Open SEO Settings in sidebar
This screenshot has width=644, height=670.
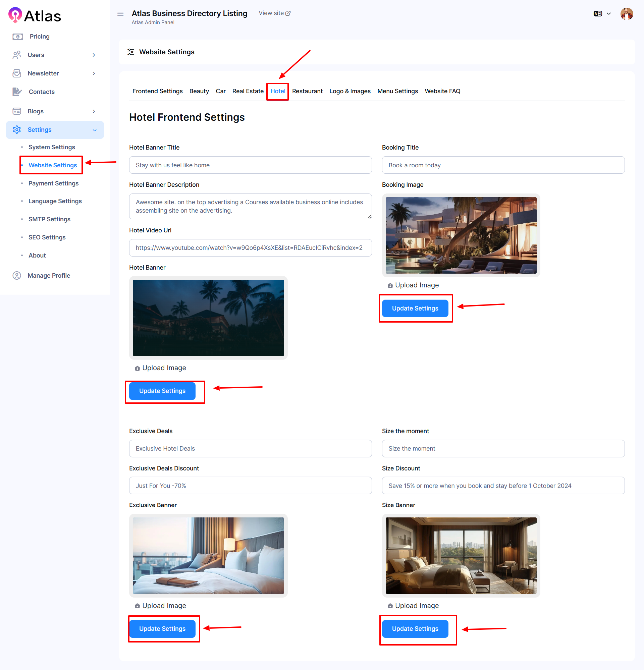click(47, 237)
